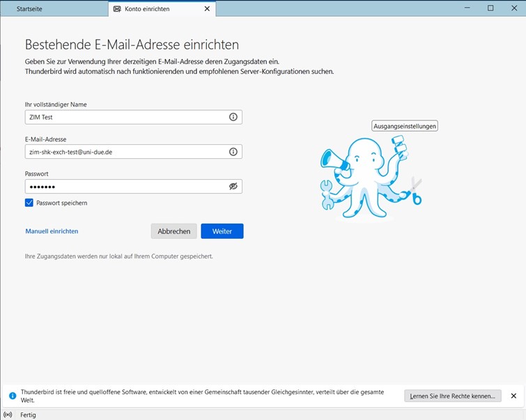Viewport: 526px width, 420px height.
Task: Switch to the Startseite tab
Action: (32, 9)
